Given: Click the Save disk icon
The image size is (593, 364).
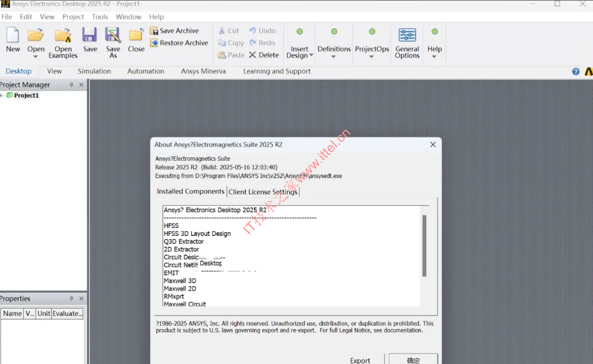Looking at the screenshot, I should pos(90,36).
